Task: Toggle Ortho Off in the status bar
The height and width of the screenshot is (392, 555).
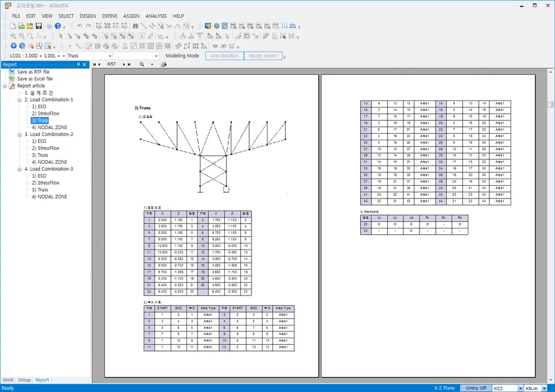Action: tap(476, 388)
